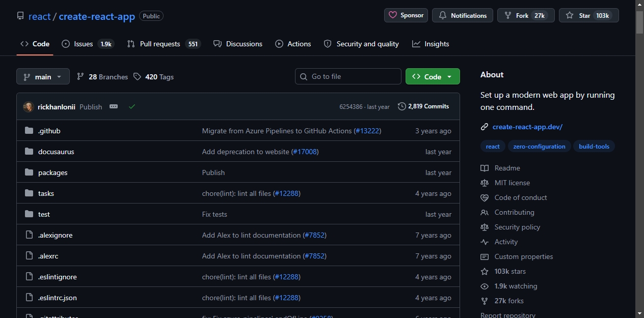Open the .eslintignore file
Screen dimensions: 644x318
point(58,277)
